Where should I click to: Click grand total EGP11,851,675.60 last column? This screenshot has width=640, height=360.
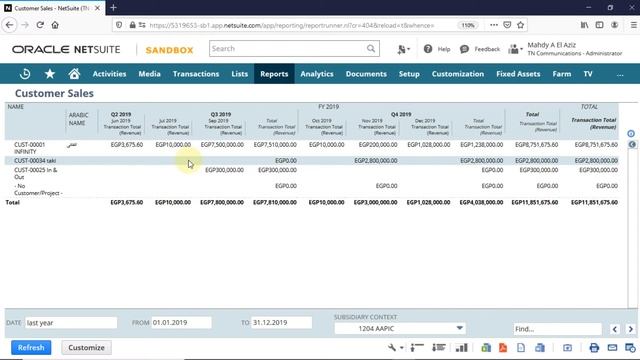point(594,202)
